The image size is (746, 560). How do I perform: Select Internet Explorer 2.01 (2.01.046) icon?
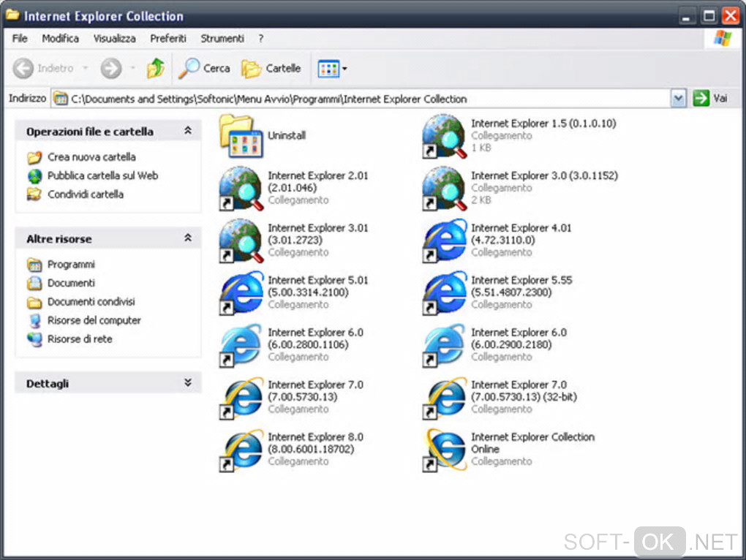pyautogui.click(x=241, y=189)
